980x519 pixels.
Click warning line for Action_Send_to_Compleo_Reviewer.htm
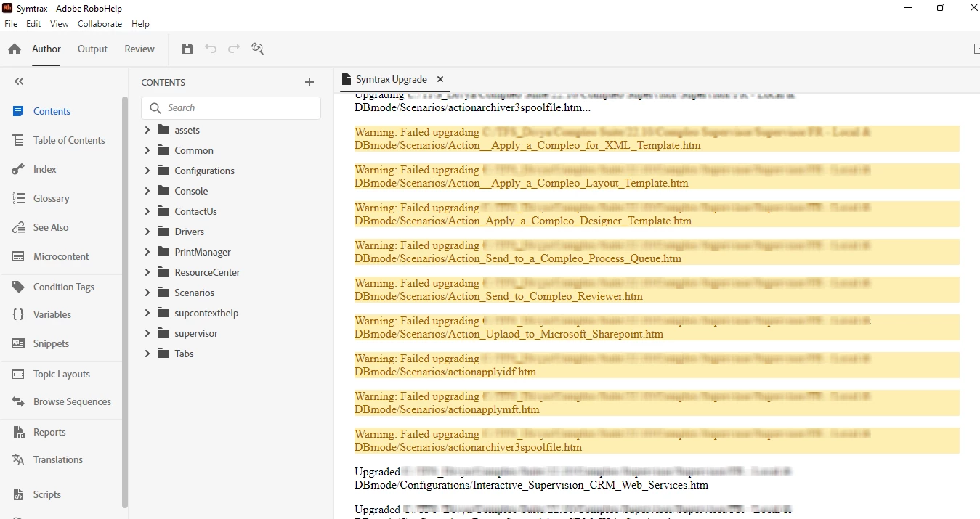pyautogui.click(x=657, y=290)
